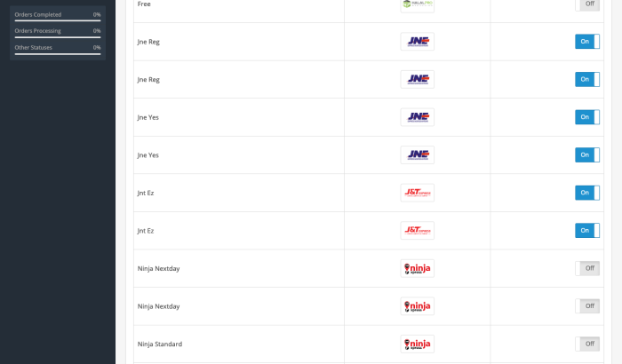Click JNE logo in first Jne Yes row
Image resolution: width=622 pixels, height=364 pixels.
click(x=418, y=117)
